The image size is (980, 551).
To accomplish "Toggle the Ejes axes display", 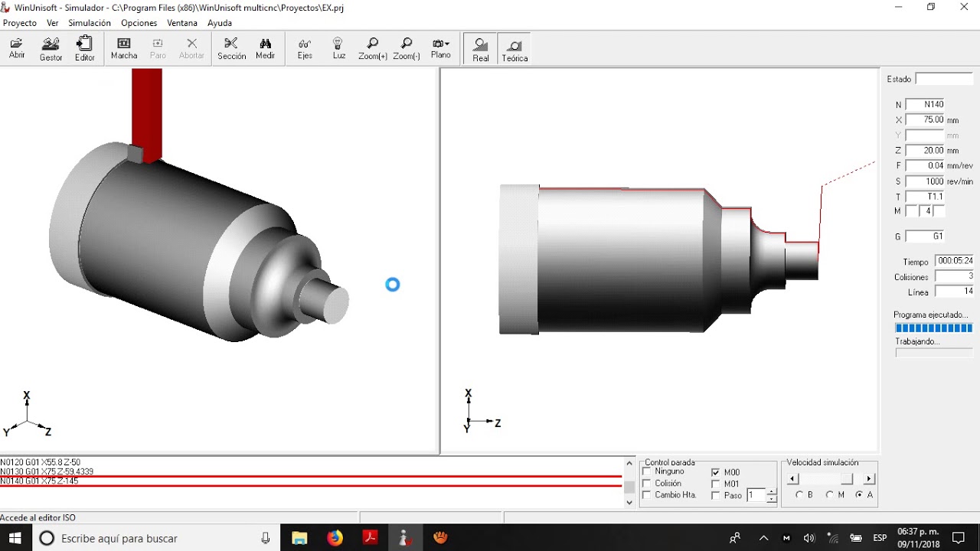I will click(x=305, y=49).
